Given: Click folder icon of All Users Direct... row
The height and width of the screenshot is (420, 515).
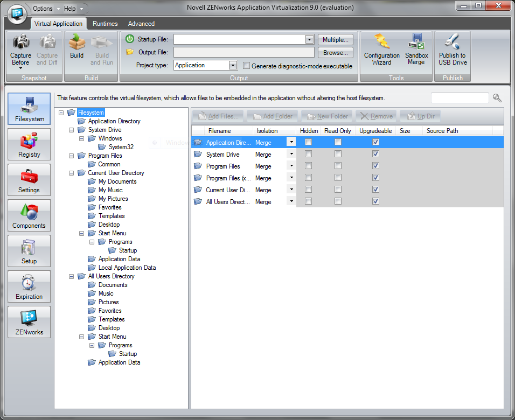Looking at the screenshot, I should pyautogui.click(x=198, y=201).
